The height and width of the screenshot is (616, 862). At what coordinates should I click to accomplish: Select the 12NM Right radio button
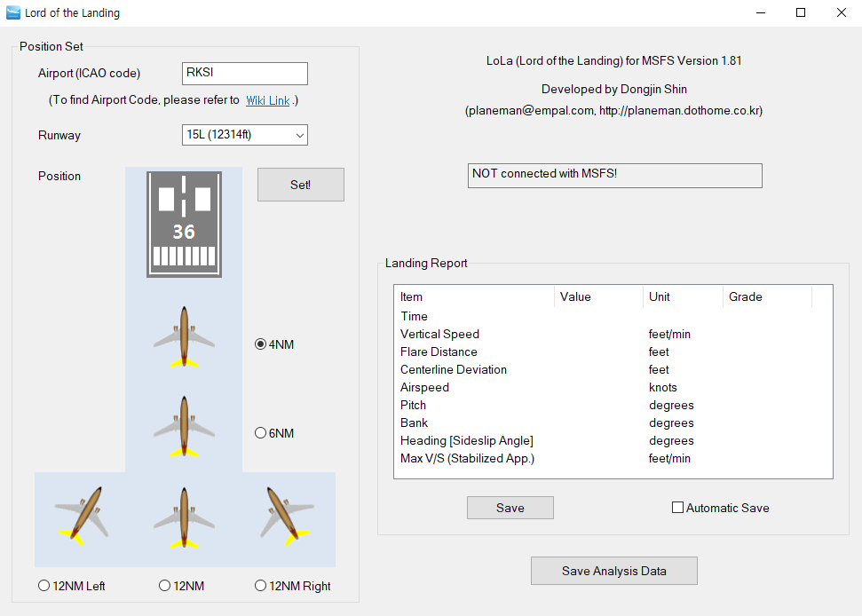pyautogui.click(x=261, y=586)
